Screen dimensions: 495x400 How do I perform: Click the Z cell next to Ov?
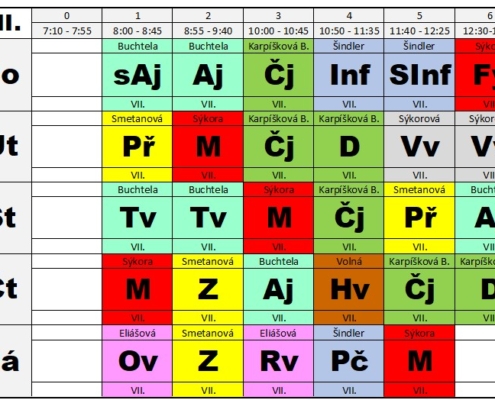tap(208, 361)
